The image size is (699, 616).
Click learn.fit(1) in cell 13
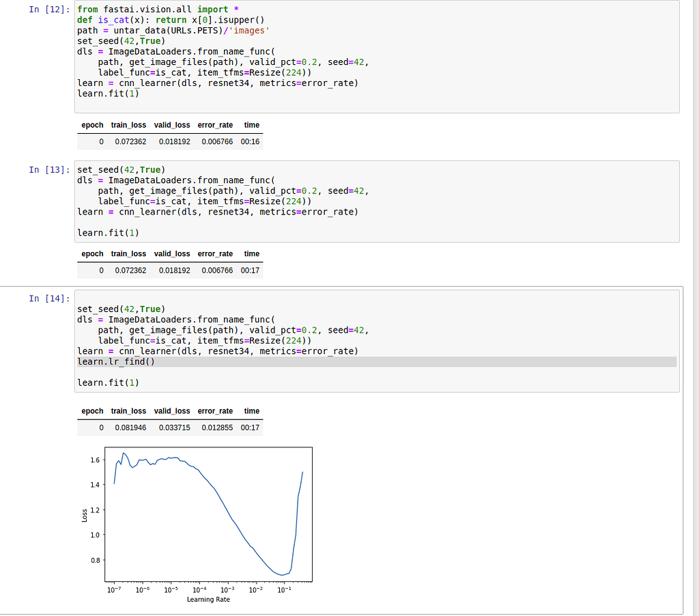(108, 233)
